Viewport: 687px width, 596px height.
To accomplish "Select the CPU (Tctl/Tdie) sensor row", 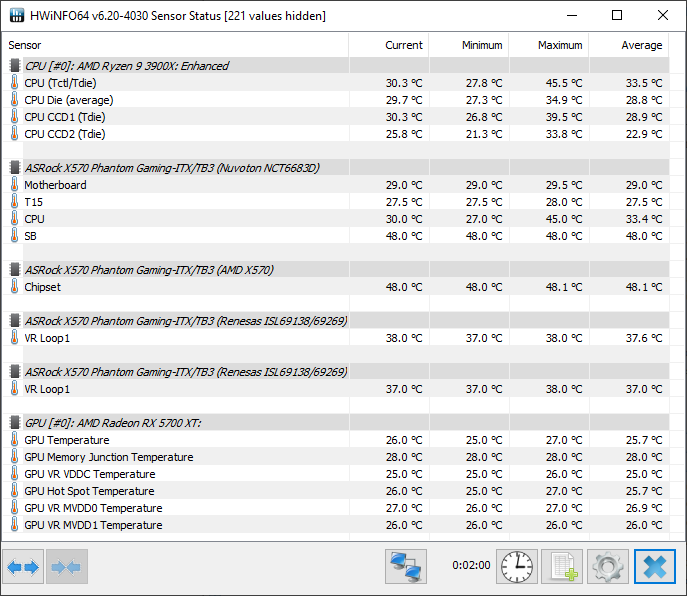I will point(336,83).
